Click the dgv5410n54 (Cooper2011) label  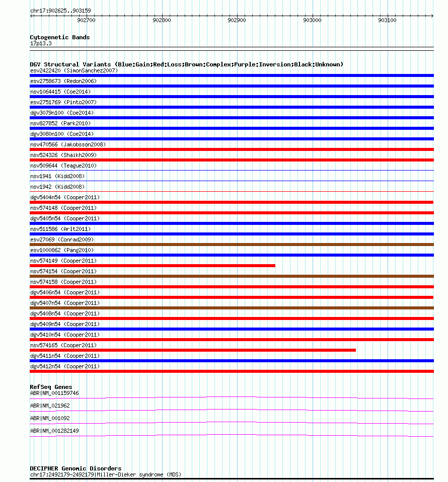tap(65, 335)
